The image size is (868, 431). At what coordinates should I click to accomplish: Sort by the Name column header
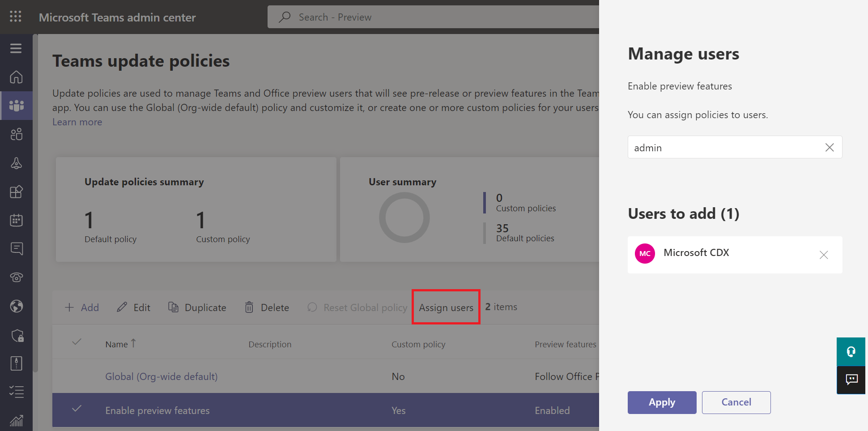pyautogui.click(x=120, y=344)
